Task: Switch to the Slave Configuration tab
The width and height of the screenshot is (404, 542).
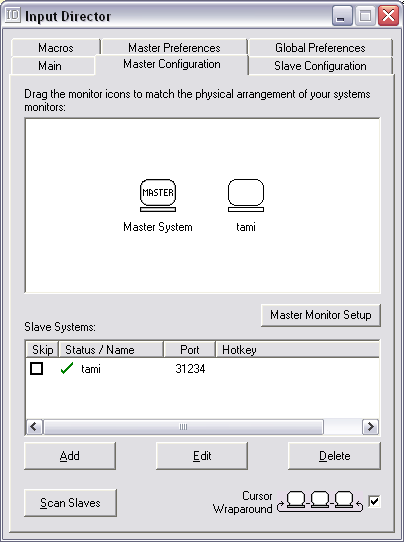Action: point(320,66)
